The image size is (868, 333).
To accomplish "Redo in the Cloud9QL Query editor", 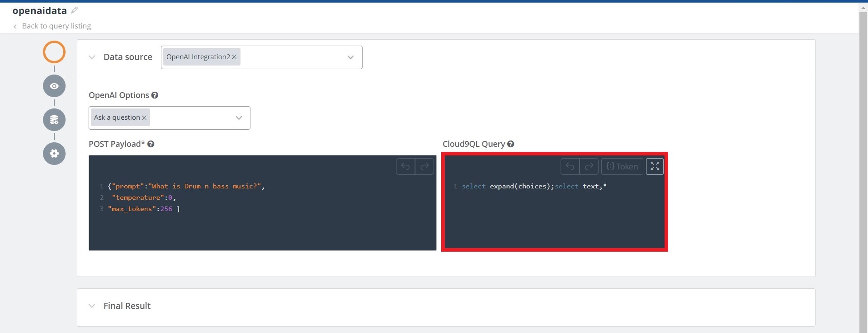I will tap(589, 167).
